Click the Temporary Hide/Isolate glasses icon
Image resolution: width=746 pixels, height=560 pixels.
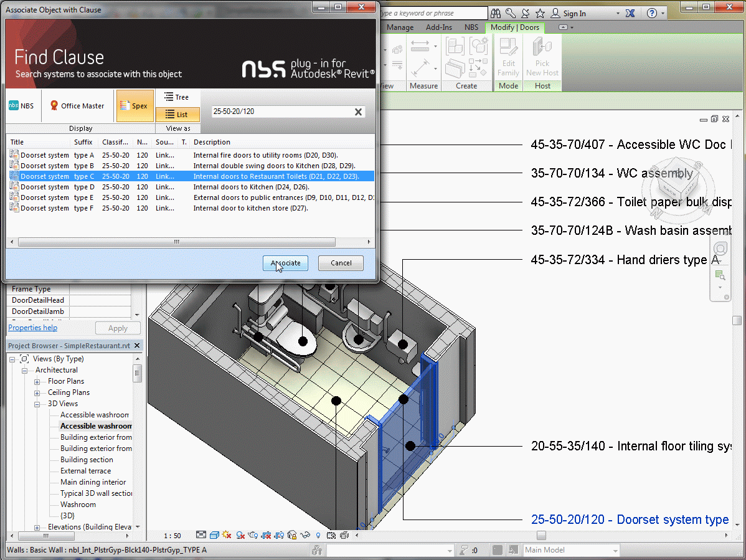click(x=305, y=535)
